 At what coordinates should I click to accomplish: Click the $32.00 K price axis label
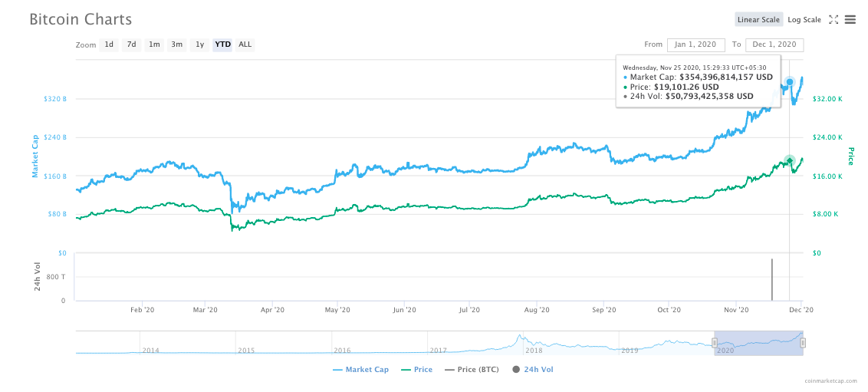827,98
